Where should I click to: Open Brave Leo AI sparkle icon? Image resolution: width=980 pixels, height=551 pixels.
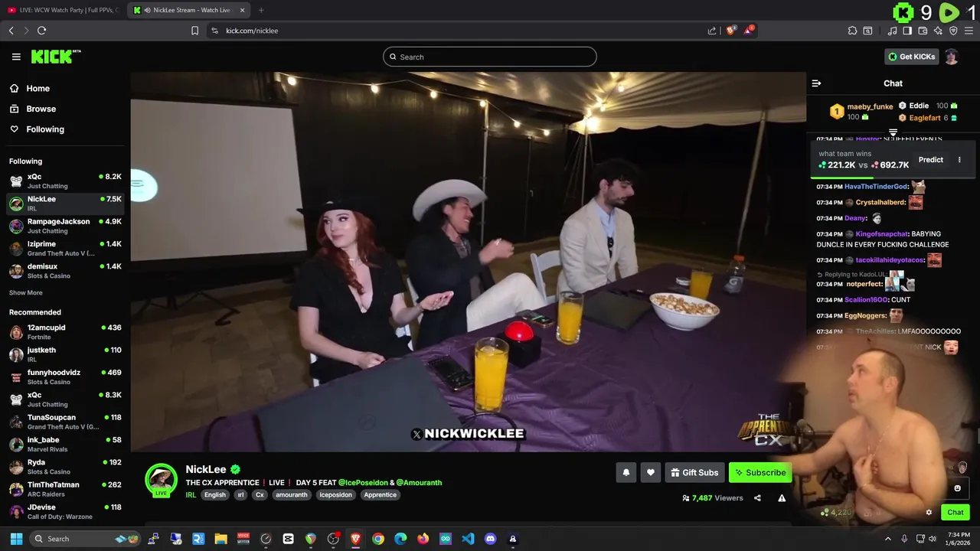click(x=938, y=31)
